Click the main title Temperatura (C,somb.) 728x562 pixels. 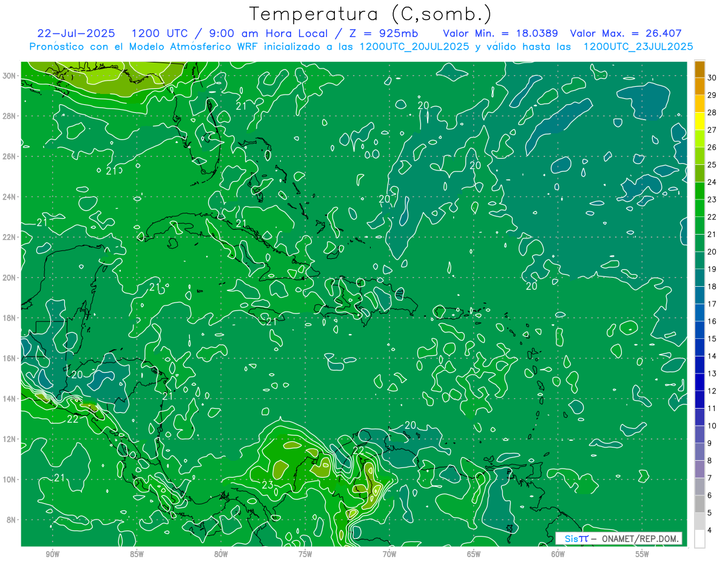tap(370, 14)
